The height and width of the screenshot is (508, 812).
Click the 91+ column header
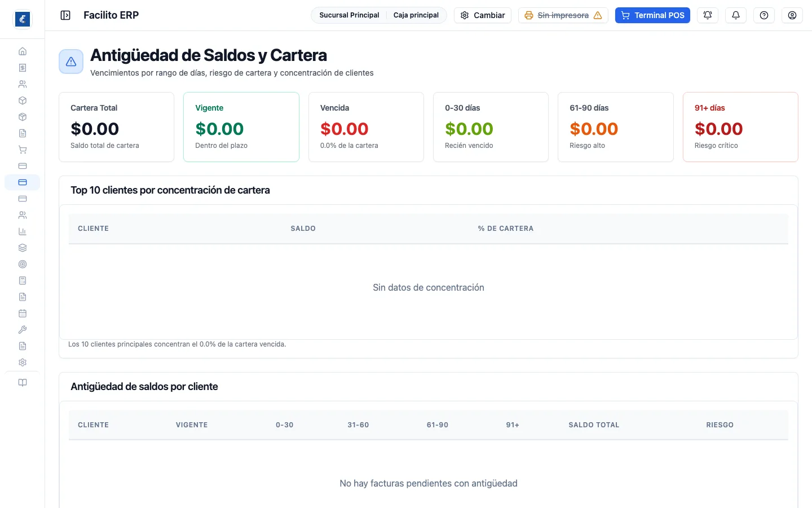[x=513, y=425]
